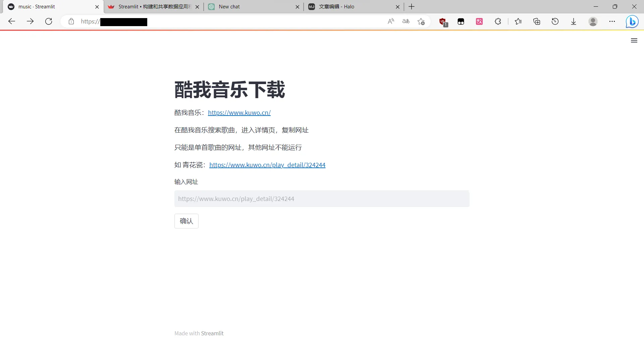Open the Read Aloud icon in address bar
This screenshot has width=644, height=341.
click(391, 21)
